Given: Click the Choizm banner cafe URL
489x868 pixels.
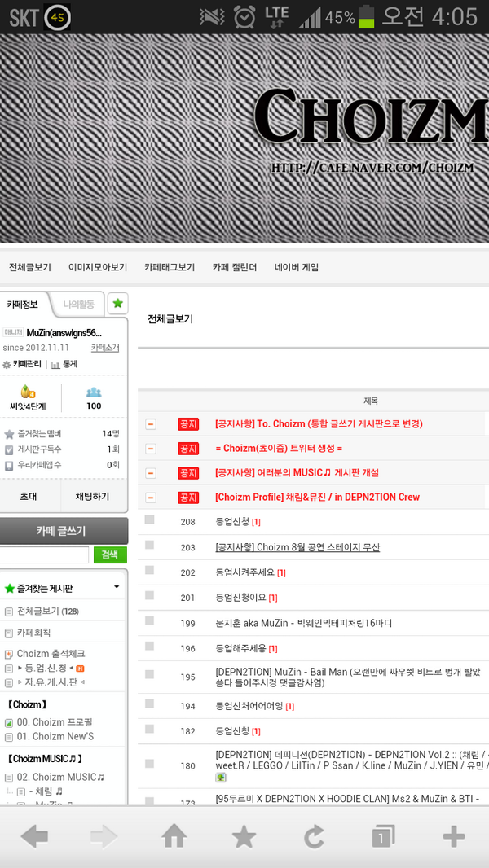Looking at the screenshot, I should 372,167.
